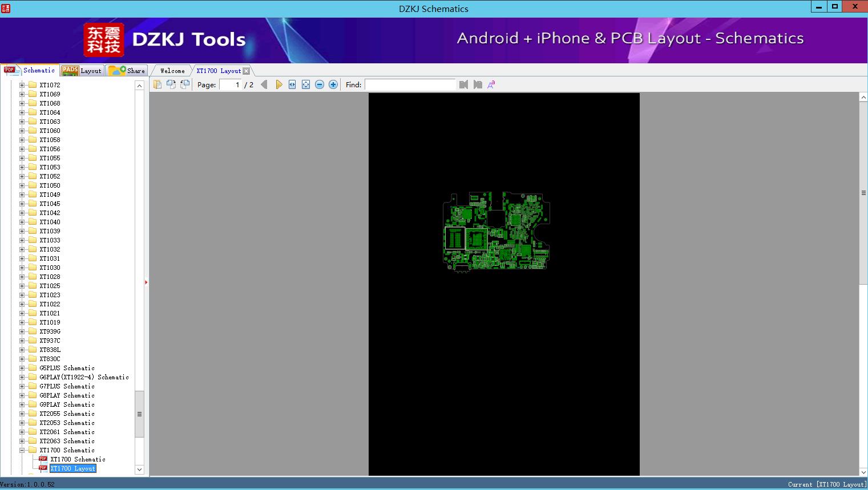The width and height of the screenshot is (868, 490).
Task: Expand the XT1033 folder
Action: coord(22,240)
